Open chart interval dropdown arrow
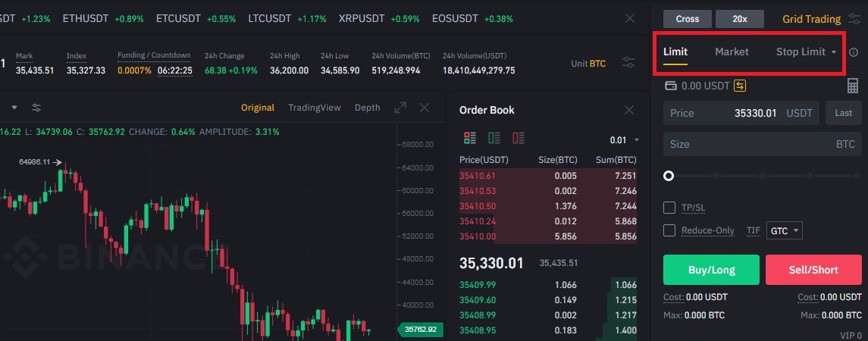 click(15, 108)
